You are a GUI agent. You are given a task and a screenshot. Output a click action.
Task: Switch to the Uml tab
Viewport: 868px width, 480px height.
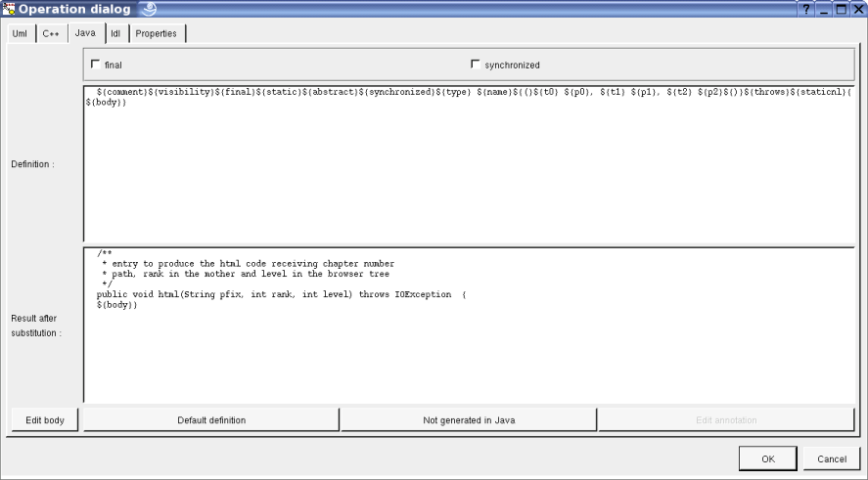tap(20, 34)
